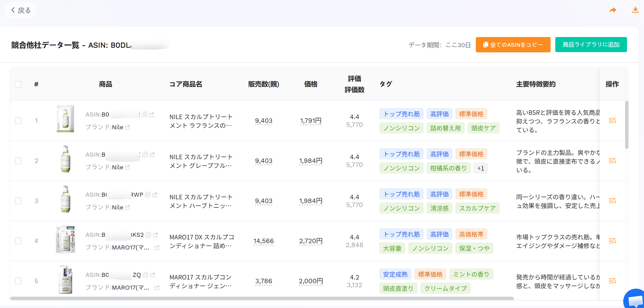Click 全てのASINをコピー button
The width and height of the screenshot is (644, 308).
pyautogui.click(x=513, y=45)
